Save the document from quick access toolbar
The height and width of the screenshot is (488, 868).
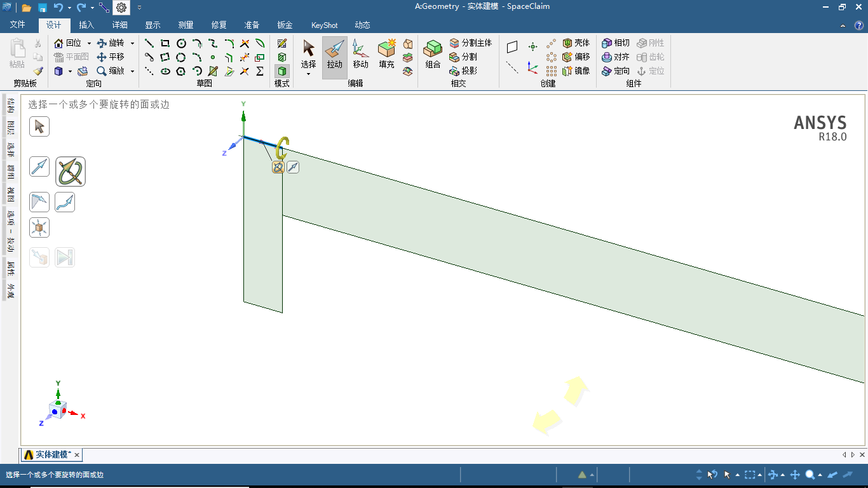click(43, 8)
